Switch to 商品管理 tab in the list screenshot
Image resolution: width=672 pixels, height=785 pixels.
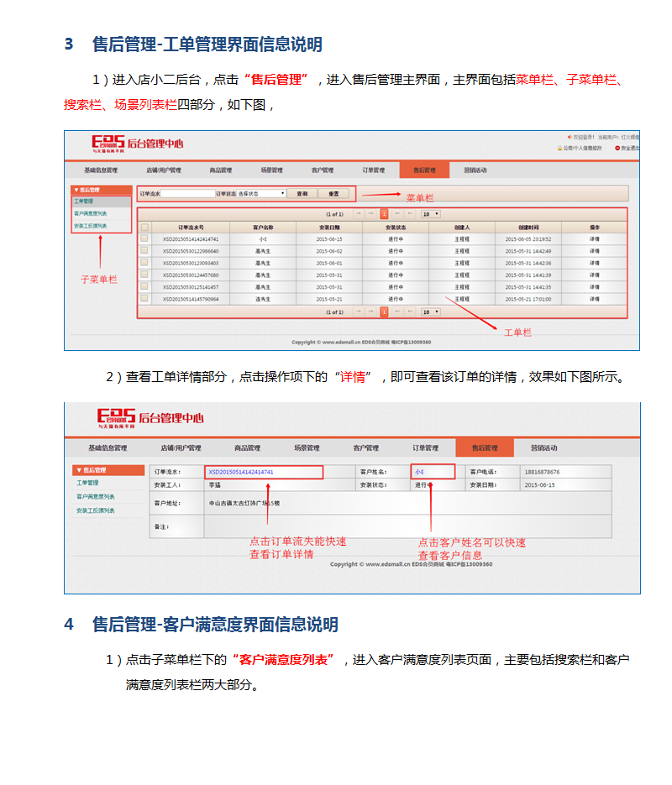(221, 170)
